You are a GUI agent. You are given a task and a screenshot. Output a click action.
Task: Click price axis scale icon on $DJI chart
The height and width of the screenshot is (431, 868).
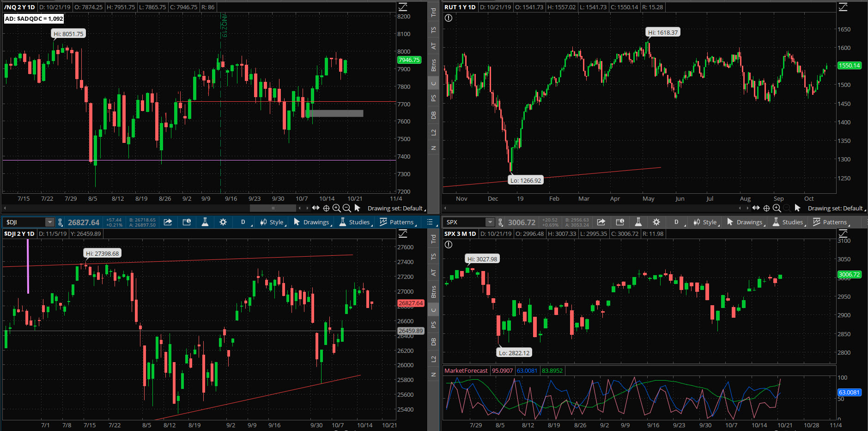click(x=403, y=234)
